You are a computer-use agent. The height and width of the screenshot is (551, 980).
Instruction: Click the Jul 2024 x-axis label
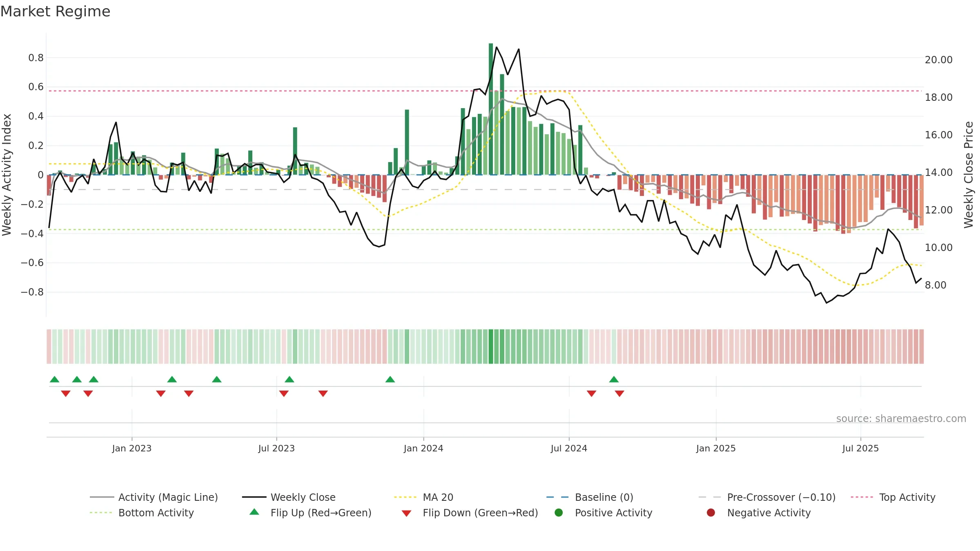[569, 448]
